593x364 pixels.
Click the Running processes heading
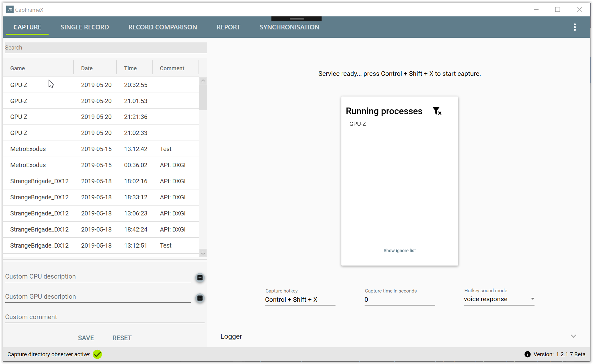pyautogui.click(x=384, y=111)
